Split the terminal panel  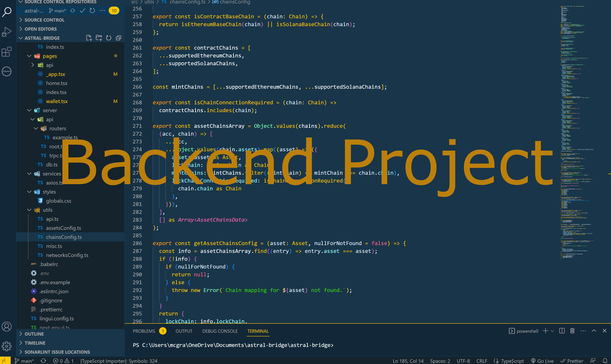562,331
